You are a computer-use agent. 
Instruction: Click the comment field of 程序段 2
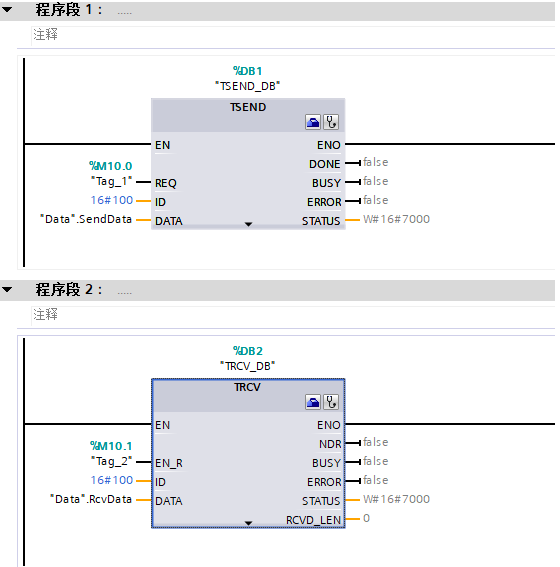pos(293,315)
